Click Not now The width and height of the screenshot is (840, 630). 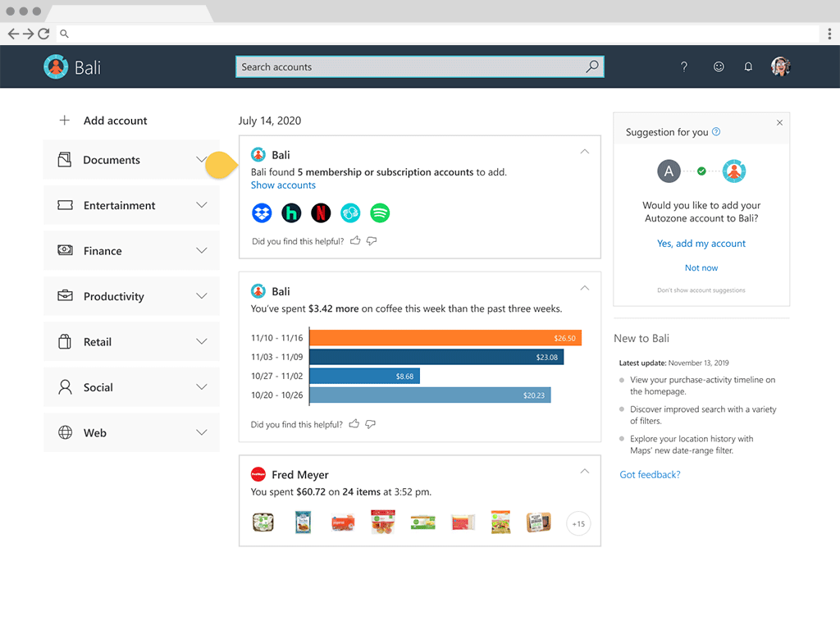click(x=701, y=268)
